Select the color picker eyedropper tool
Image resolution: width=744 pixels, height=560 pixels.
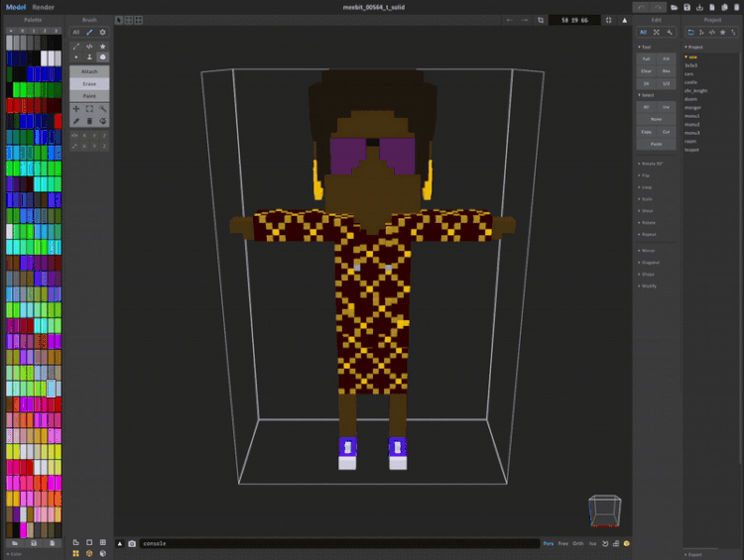(x=76, y=121)
